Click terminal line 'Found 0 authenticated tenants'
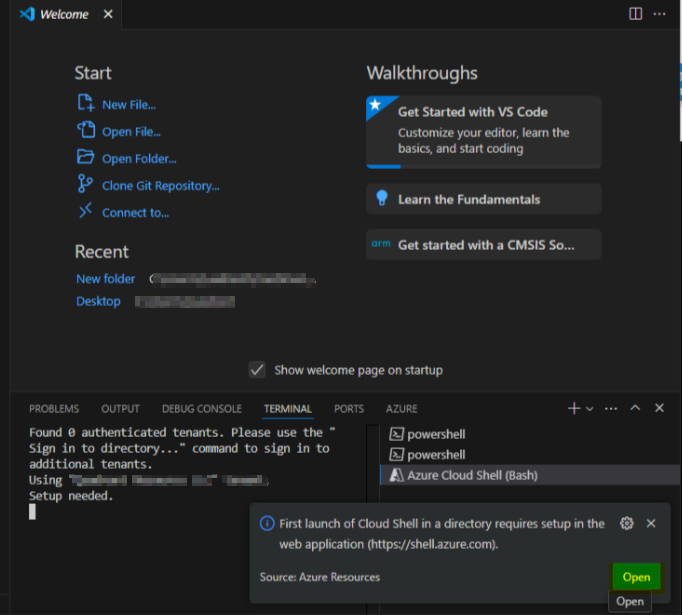The image size is (682, 615). (126, 432)
